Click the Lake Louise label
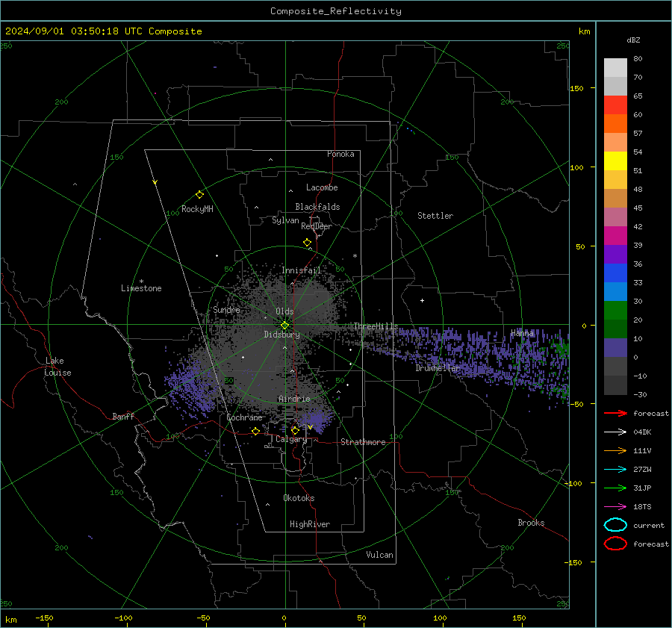This screenshot has height=628, width=672. pyautogui.click(x=57, y=367)
